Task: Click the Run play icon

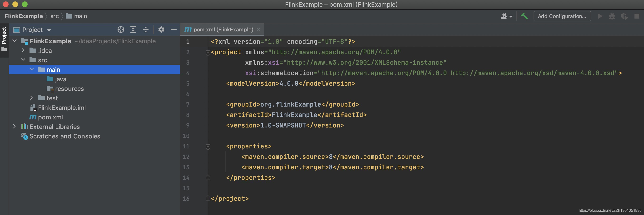Action: [x=600, y=16]
